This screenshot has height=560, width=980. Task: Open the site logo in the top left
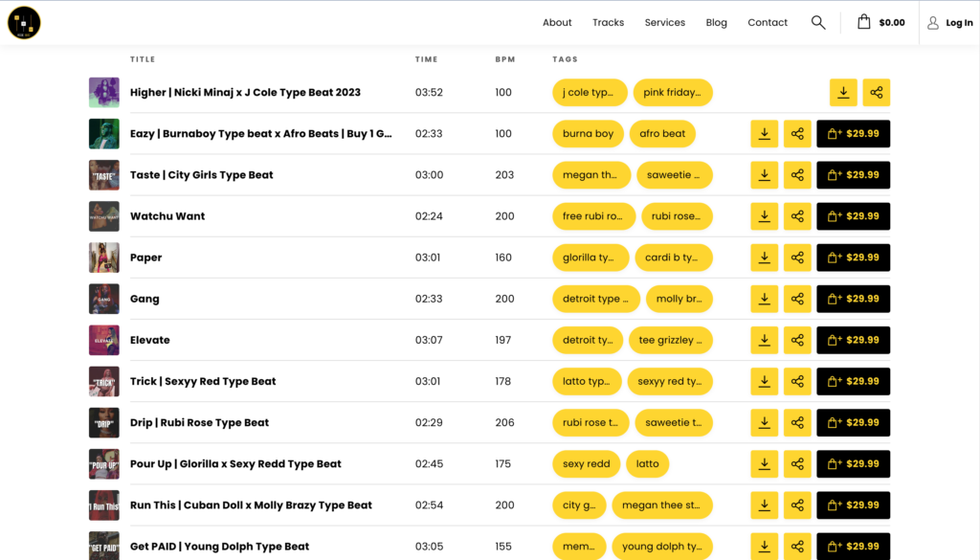pyautogui.click(x=24, y=22)
